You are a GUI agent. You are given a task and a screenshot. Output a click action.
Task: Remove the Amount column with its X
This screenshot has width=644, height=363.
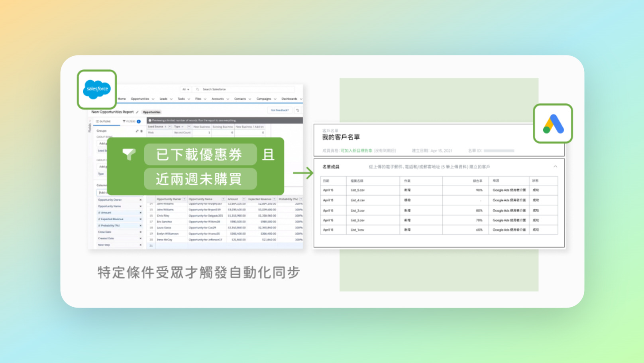pyautogui.click(x=140, y=213)
